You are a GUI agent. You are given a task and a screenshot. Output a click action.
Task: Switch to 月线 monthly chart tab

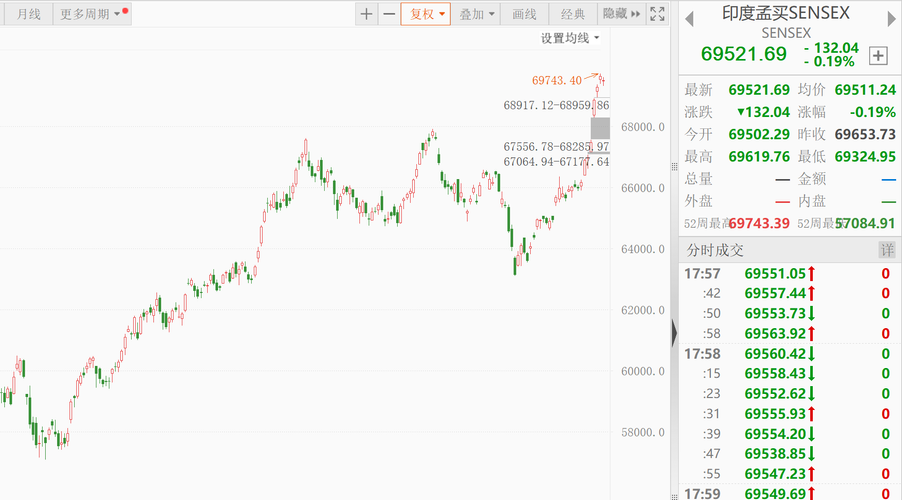29,14
